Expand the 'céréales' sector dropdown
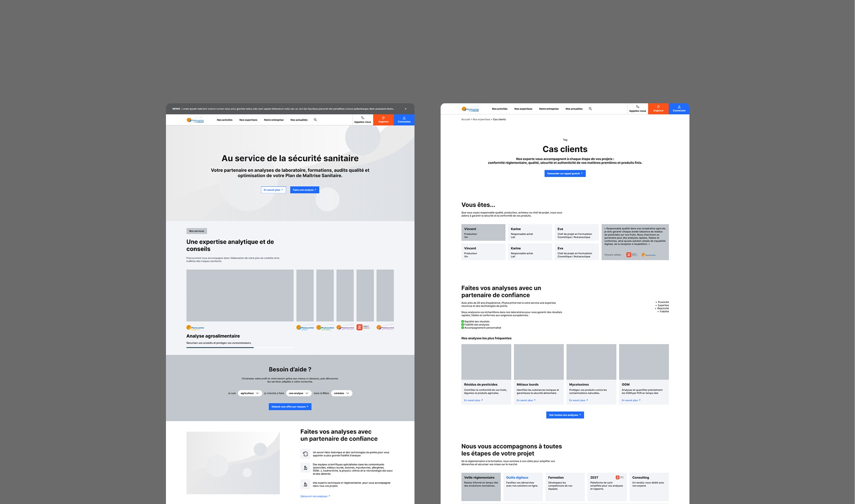This screenshot has width=855, height=504. pos(341,393)
